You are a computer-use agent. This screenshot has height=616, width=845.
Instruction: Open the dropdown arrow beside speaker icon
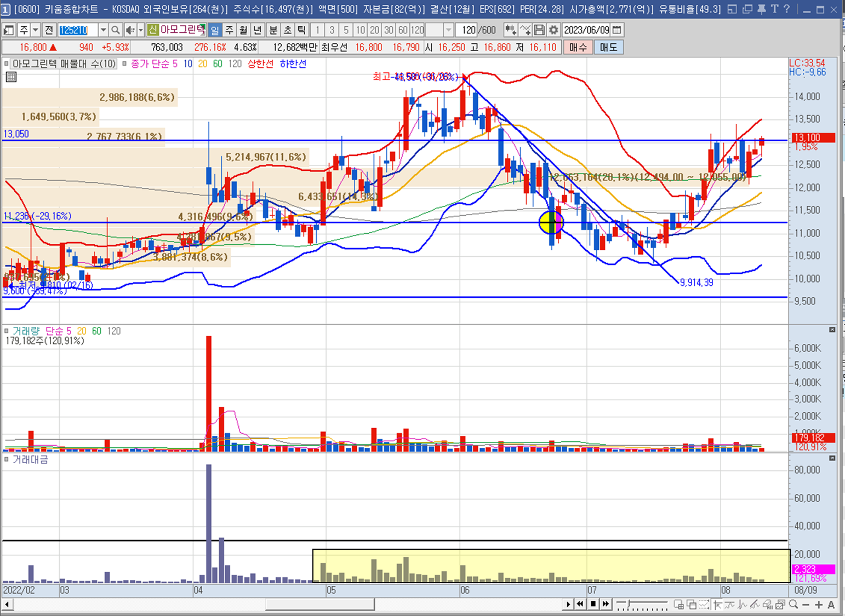click(x=141, y=30)
